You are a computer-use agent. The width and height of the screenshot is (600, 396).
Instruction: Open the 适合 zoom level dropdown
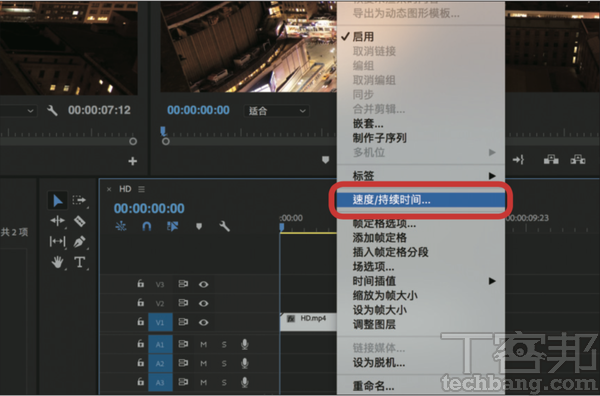276,111
